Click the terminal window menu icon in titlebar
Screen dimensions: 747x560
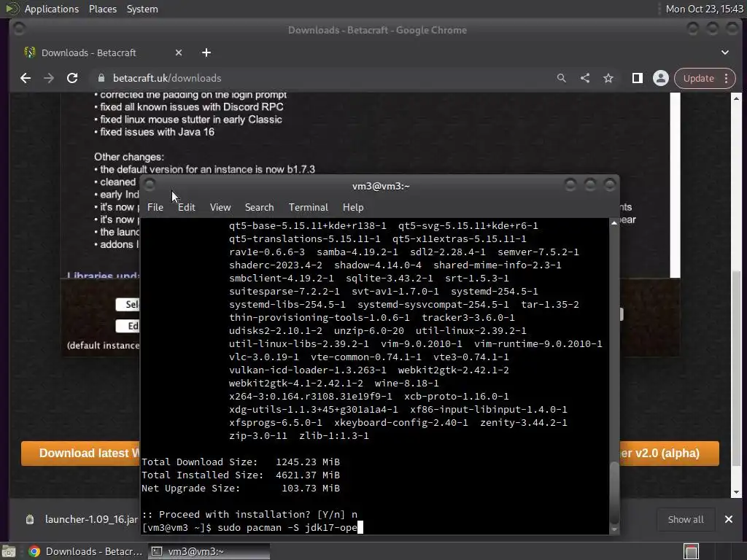[x=150, y=184]
